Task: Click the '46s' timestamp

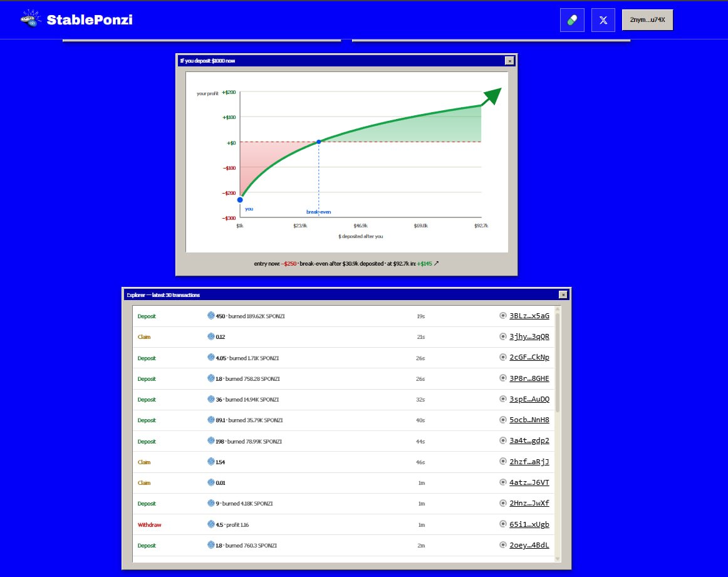Action: (x=420, y=462)
